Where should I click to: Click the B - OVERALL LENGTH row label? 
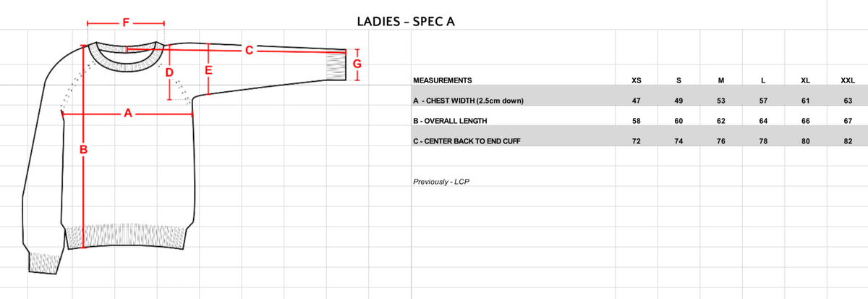(449, 121)
